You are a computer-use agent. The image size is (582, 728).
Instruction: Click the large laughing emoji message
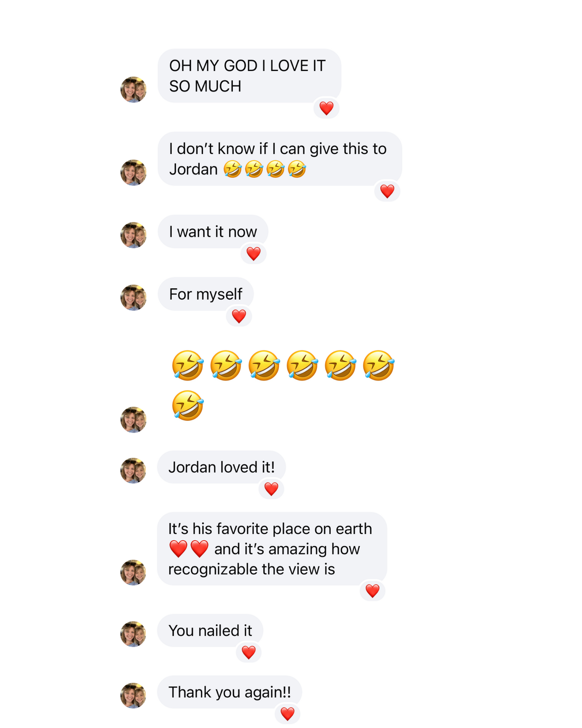(x=283, y=385)
